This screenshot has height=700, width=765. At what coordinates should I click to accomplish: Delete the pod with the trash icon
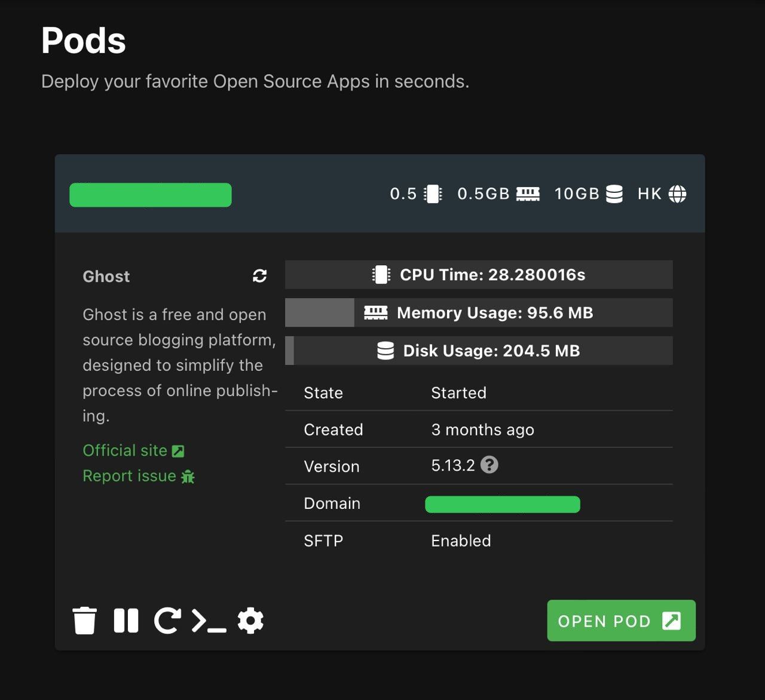coord(84,621)
